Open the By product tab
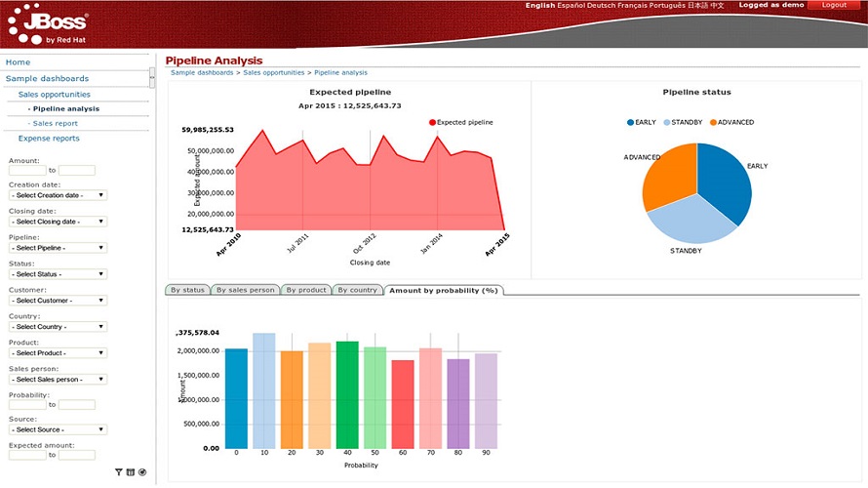Screen dimensions: 868x488 pos(306,290)
